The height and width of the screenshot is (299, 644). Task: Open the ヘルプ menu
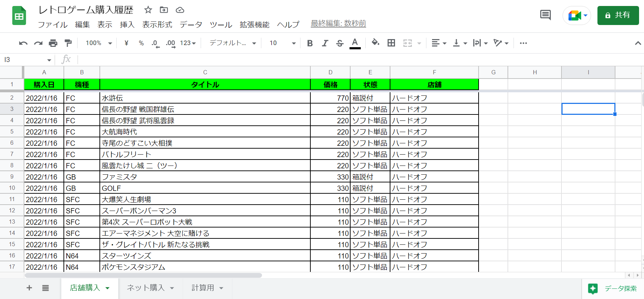(x=288, y=25)
